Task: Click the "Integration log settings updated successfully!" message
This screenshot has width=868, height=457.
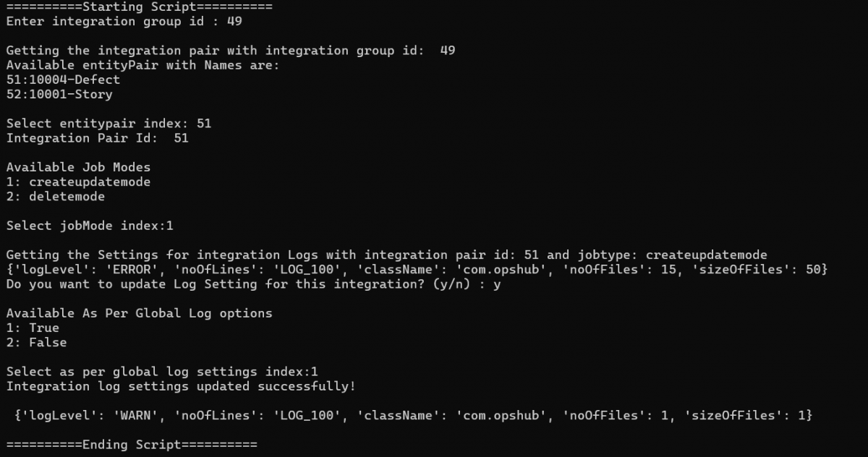Action: coord(181,386)
